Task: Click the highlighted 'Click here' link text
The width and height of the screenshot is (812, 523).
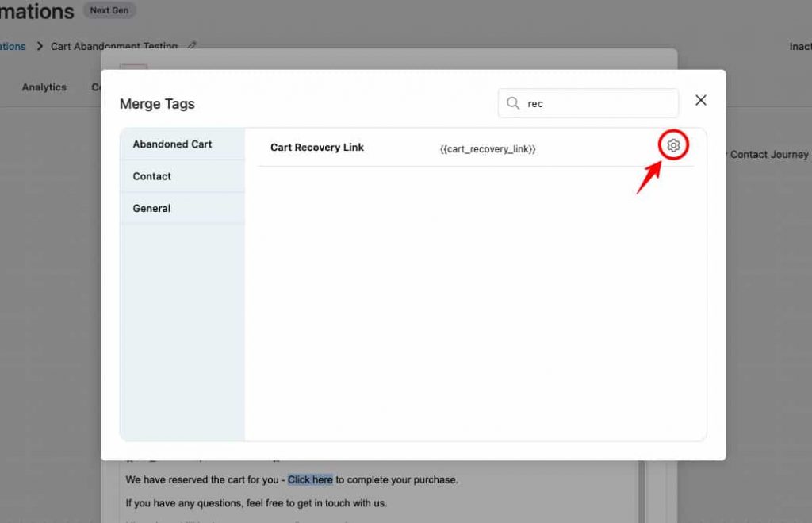Action: 310,480
